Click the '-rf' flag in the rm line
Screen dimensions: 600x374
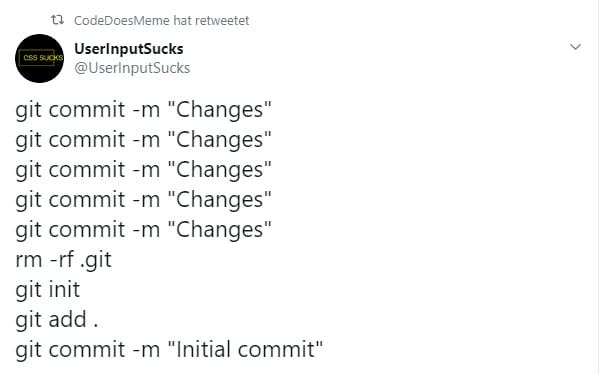(x=62, y=260)
